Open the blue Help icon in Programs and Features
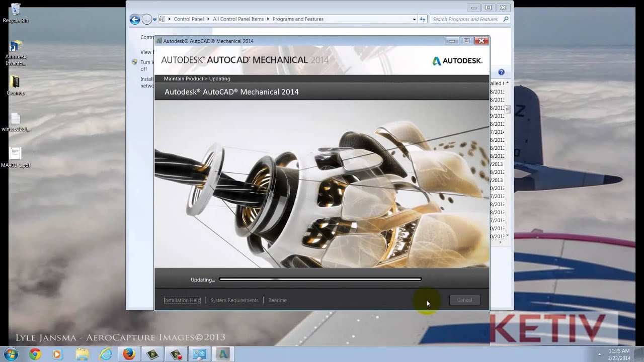This screenshot has width=644, height=362. click(501, 72)
